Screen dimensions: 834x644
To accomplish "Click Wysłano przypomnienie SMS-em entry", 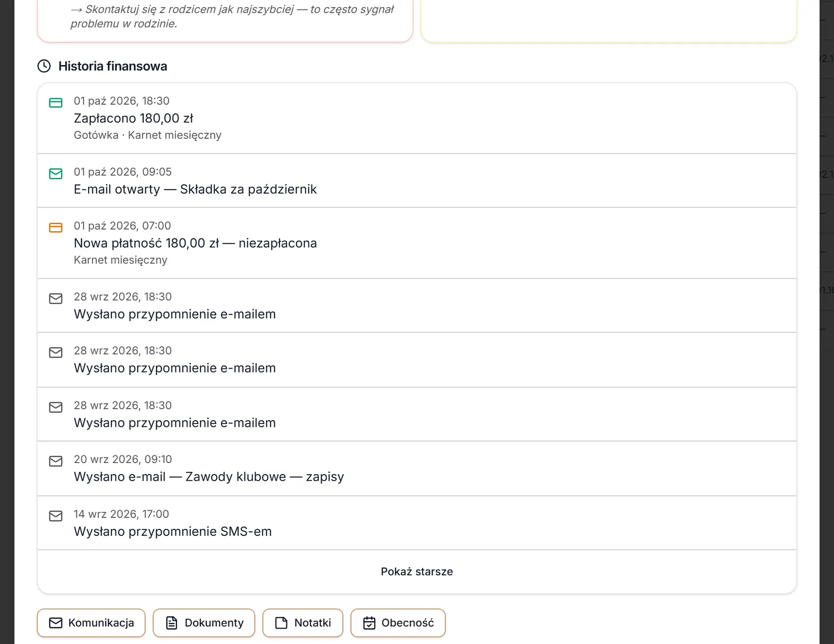I will point(173,532).
